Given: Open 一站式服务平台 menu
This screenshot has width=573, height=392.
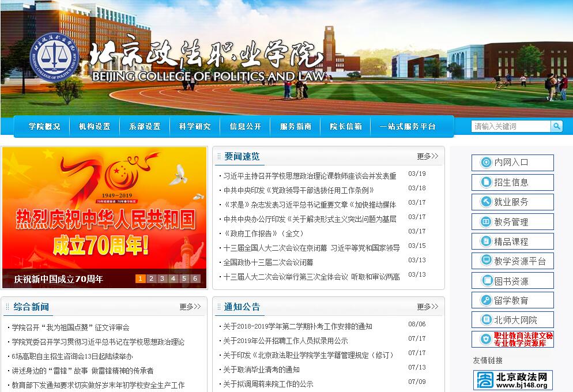Looking at the screenshot, I should [408, 126].
